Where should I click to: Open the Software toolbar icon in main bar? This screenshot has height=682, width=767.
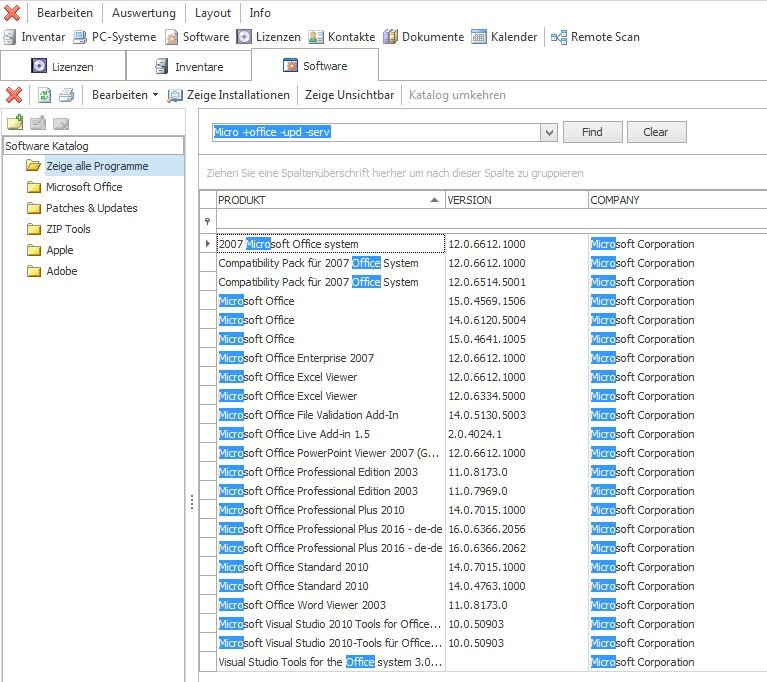click(x=172, y=37)
